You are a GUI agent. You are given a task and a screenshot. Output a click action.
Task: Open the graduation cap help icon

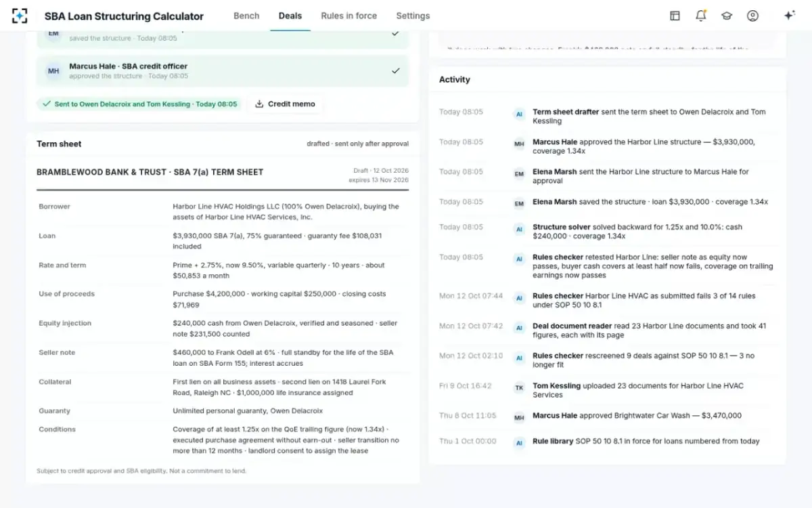click(x=727, y=16)
